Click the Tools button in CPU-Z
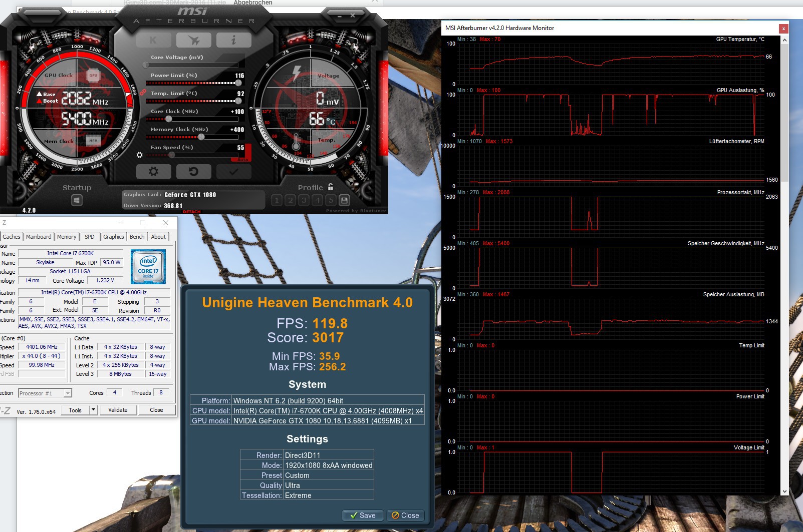803x532 pixels. [x=75, y=410]
